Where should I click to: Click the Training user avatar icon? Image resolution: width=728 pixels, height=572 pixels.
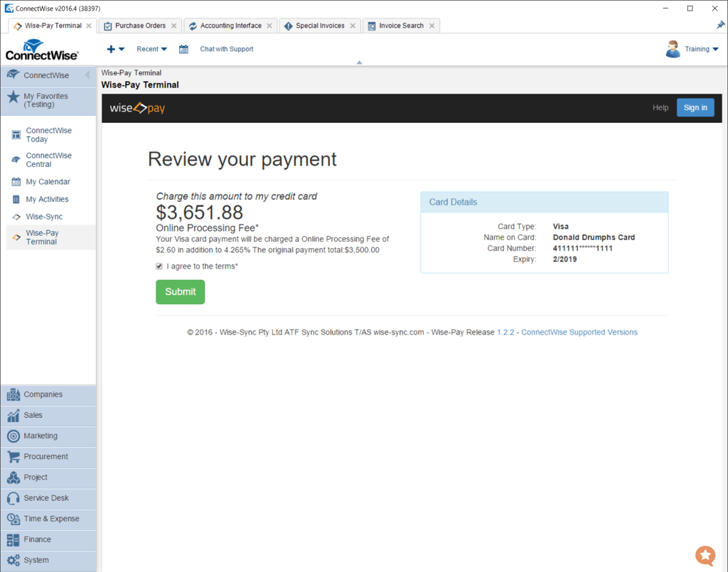[673, 49]
